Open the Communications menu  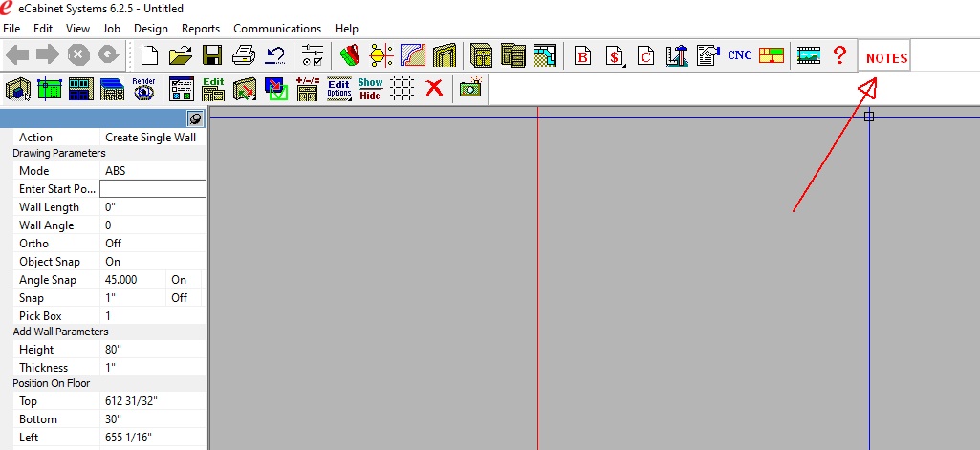point(277,29)
